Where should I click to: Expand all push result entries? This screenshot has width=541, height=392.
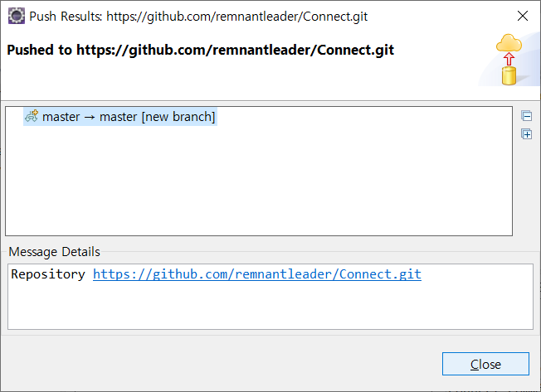[x=527, y=133]
